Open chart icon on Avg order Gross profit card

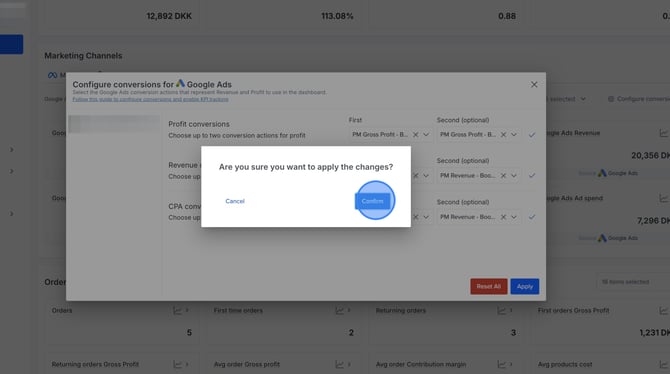(339, 365)
